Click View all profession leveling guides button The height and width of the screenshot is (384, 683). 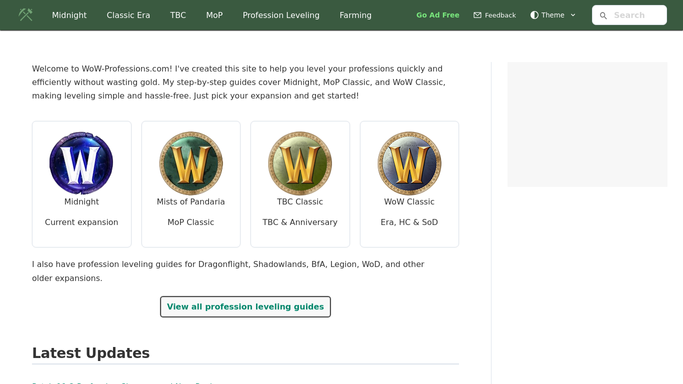[x=245, y=307]
